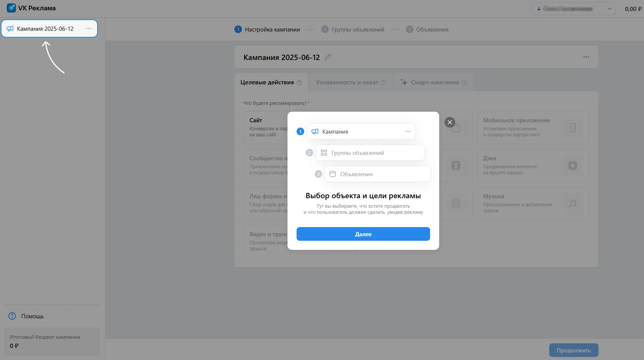
Task: Click the Дзен star icon
Action: pos(572,166)
